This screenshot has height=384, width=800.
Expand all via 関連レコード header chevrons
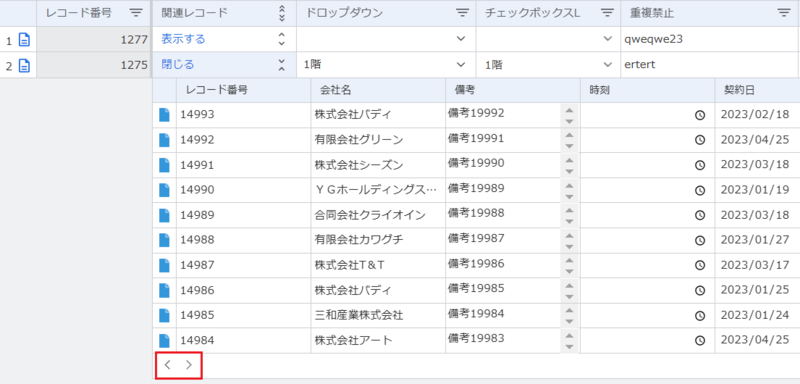tap(282, 13)
